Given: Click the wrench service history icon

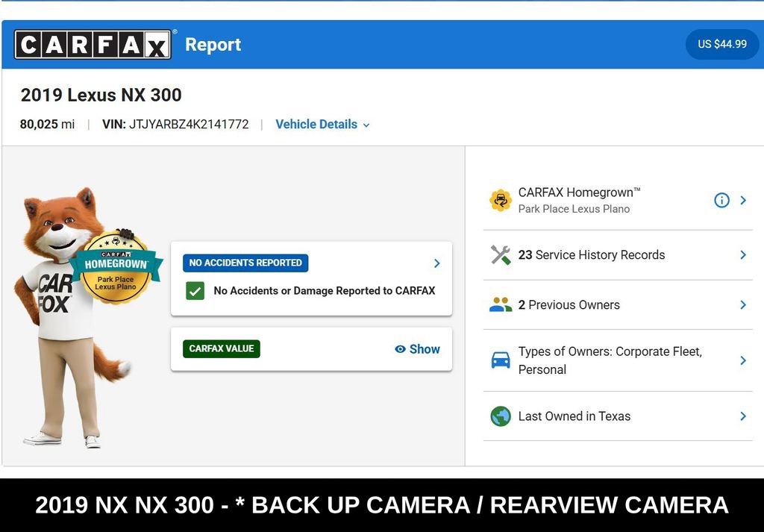Looking at the screenshot, I should pos(501,254).
